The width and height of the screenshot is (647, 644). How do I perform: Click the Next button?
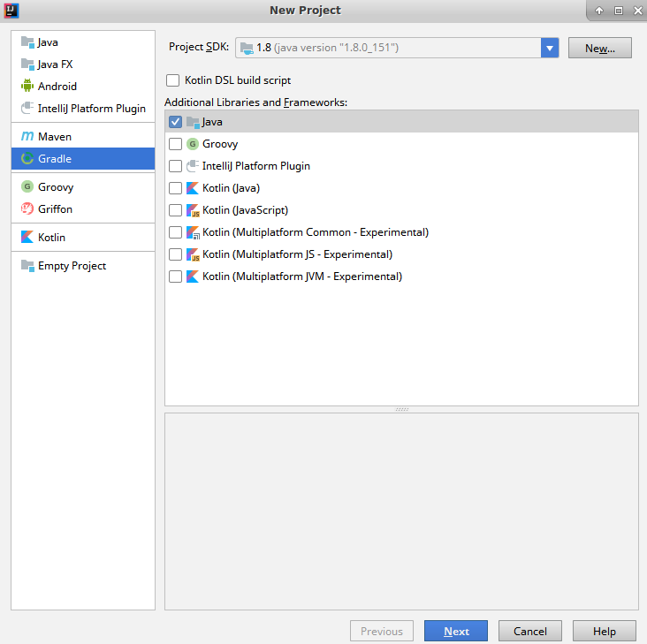(456, 631)
